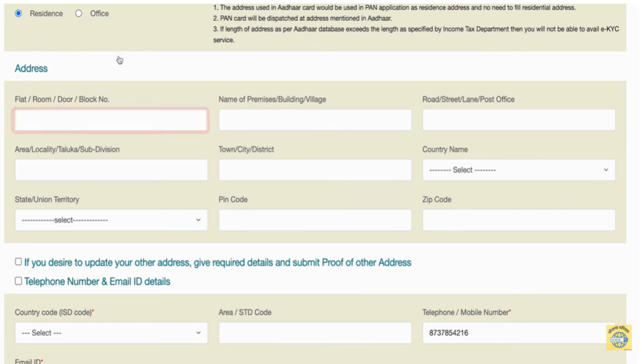The height and width of the screenshot is (364, 642).
Task: Click the Telephone / Mobile Number field
Action: coord(514,333)
